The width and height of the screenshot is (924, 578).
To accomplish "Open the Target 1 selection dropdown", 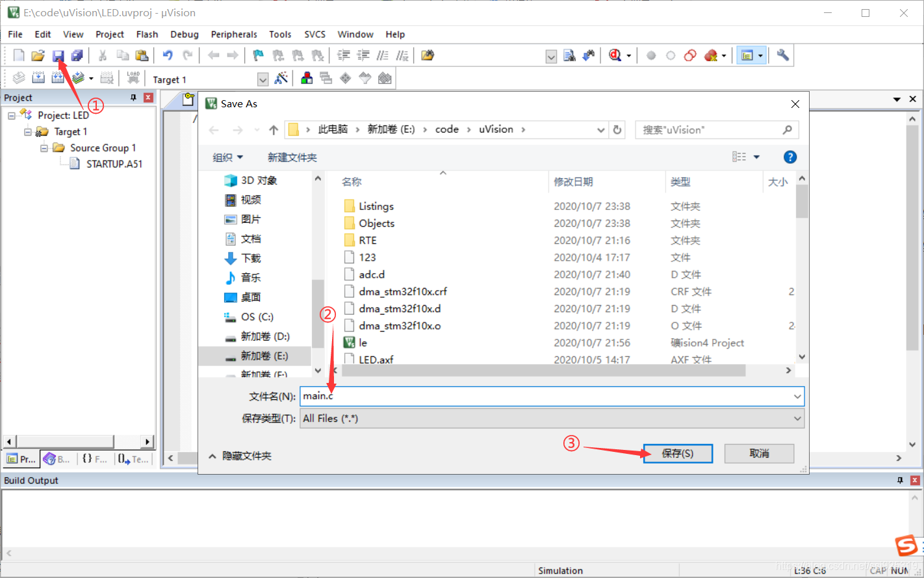I will 263,79.
